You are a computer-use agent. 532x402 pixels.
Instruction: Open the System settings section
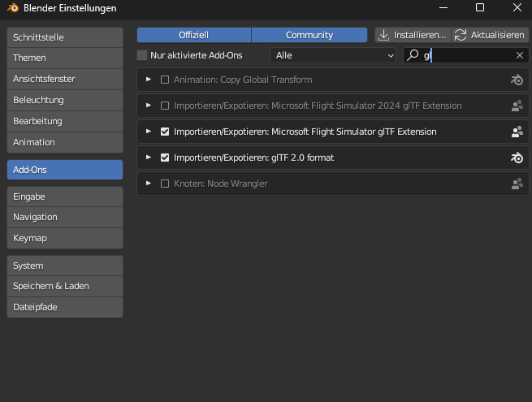point(65,266)
